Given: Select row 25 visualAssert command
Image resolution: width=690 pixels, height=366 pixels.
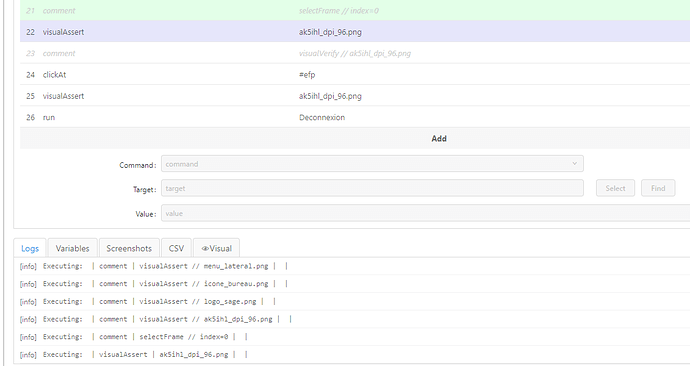Looking at the screenshot, I should (x=355, y=96).
